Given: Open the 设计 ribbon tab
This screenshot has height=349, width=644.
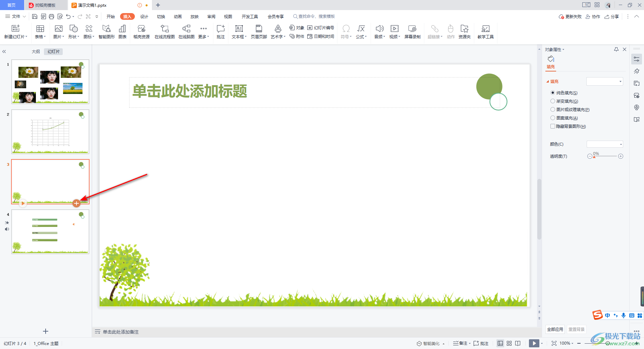Looking at the screenshot, I should pyautogui.click(x=144, y=16).
